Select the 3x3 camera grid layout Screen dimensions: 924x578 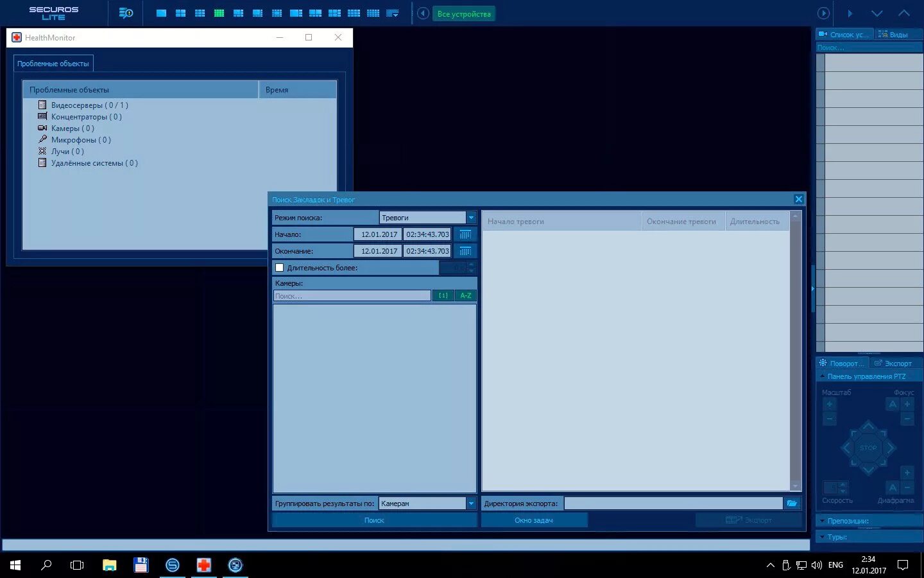click(200, 13)
